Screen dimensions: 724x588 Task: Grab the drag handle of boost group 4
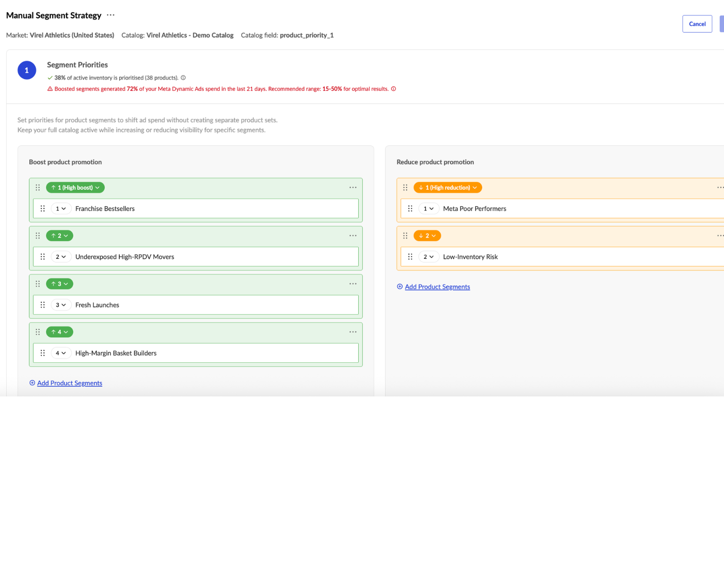point(38,332)
